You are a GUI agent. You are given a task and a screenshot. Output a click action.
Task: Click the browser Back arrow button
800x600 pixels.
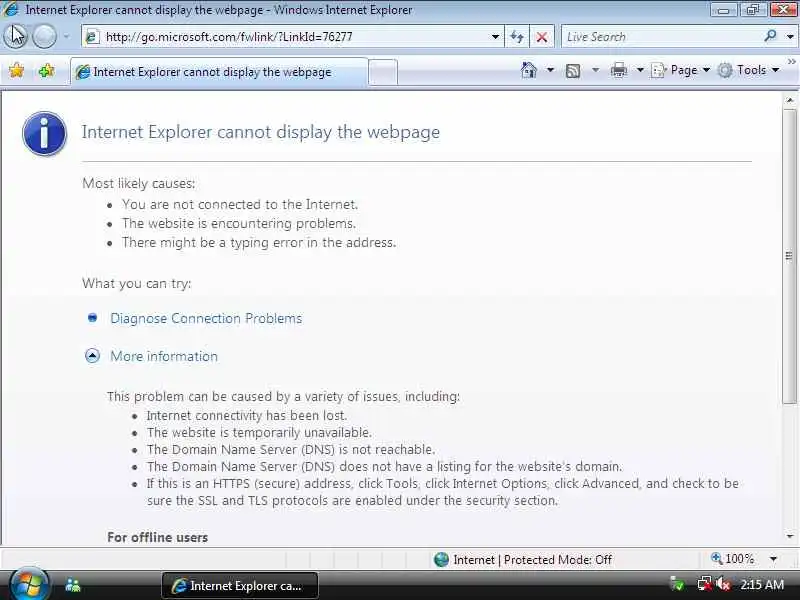tap(16, 36)
